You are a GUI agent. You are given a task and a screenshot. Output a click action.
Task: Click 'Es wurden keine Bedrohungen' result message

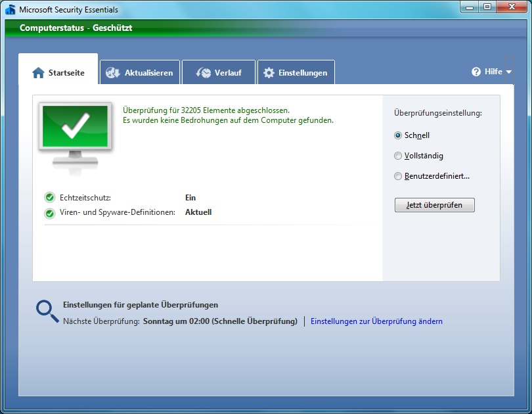tap(228, 120)
